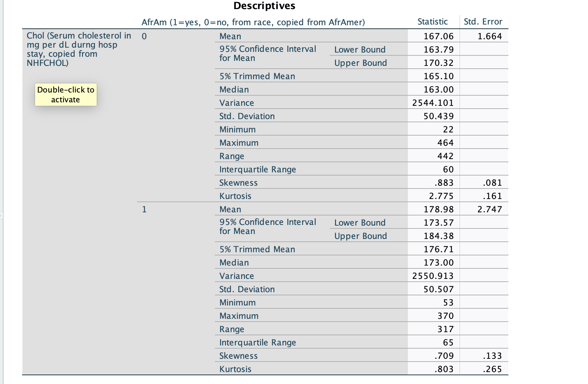The height and width of the screenshot is (384, 588).
Task: Click the AfrAm variable label header
Action: point(253,22)
